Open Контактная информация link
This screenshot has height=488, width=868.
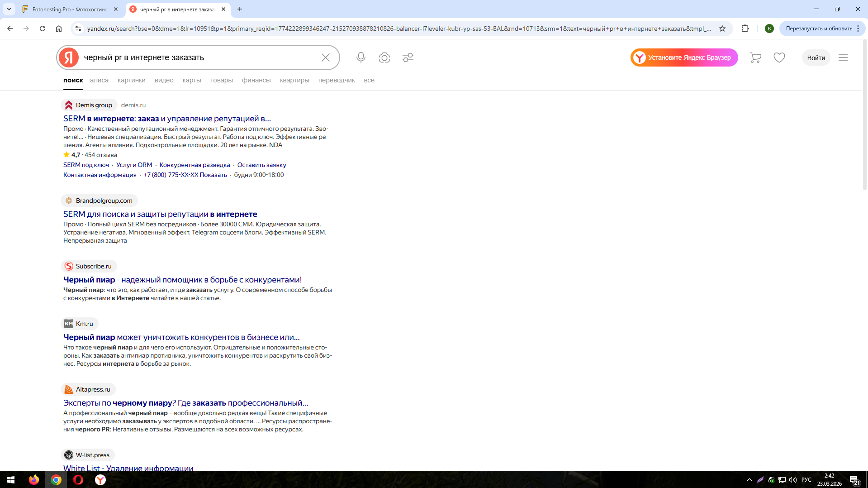pyautogui.click(x=100, y=175)
